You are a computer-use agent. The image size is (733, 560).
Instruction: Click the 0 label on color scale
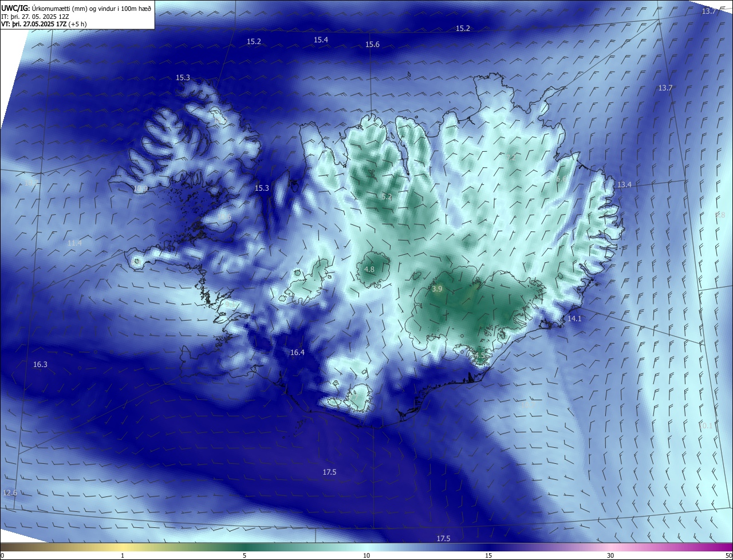(x=2, y=555)
